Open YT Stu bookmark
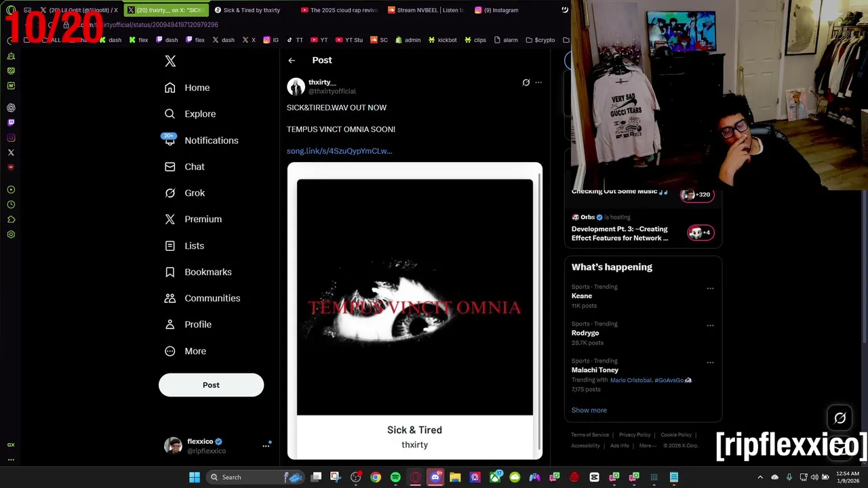The height and width of the screenshot is (488, 868). [349, 40]
